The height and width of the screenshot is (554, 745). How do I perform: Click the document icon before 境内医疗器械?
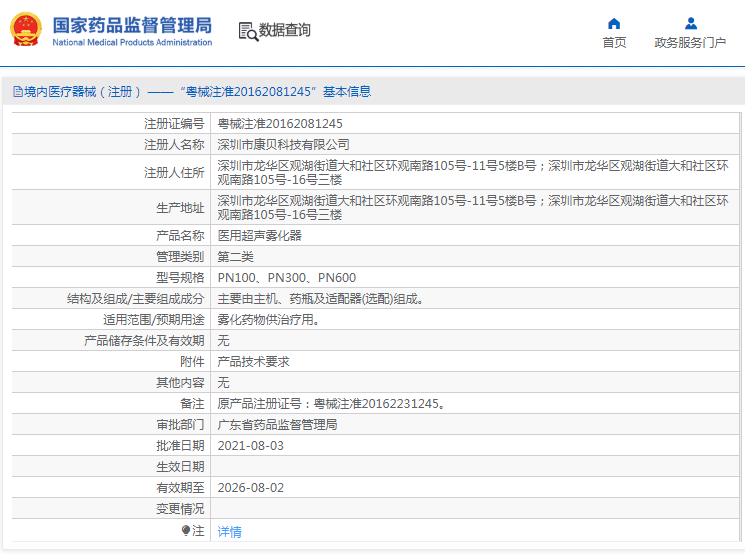[17, 92]
